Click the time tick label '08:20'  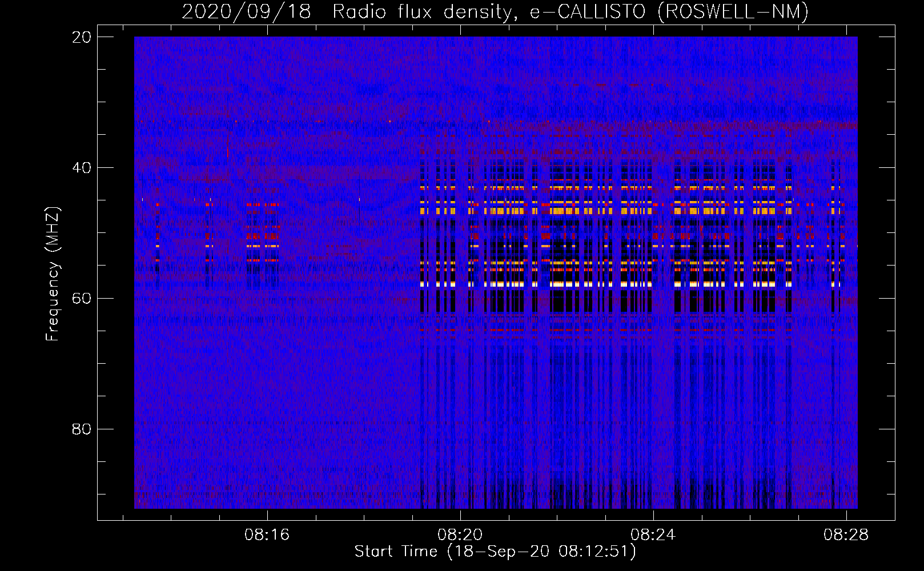(x=460, y=534)
